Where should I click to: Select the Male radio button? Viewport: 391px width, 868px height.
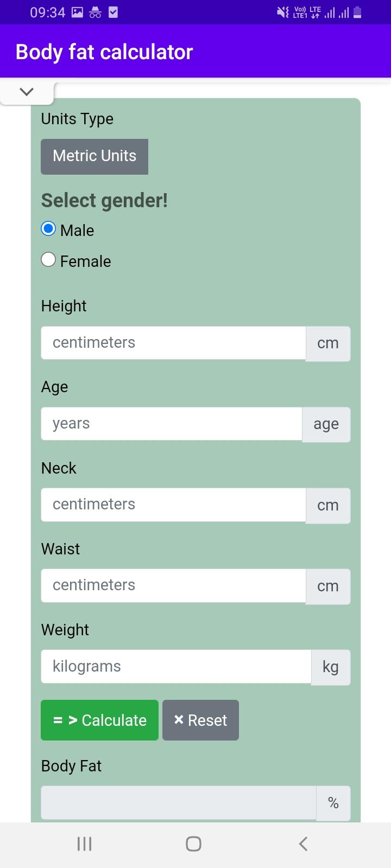click(x=48, y=229)
